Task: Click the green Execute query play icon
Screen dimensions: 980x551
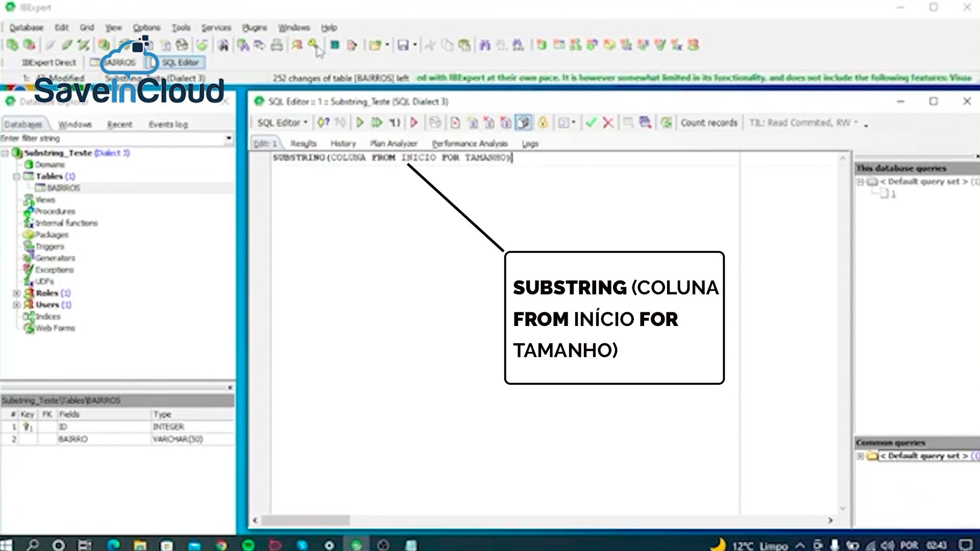Action: (360, 122)
